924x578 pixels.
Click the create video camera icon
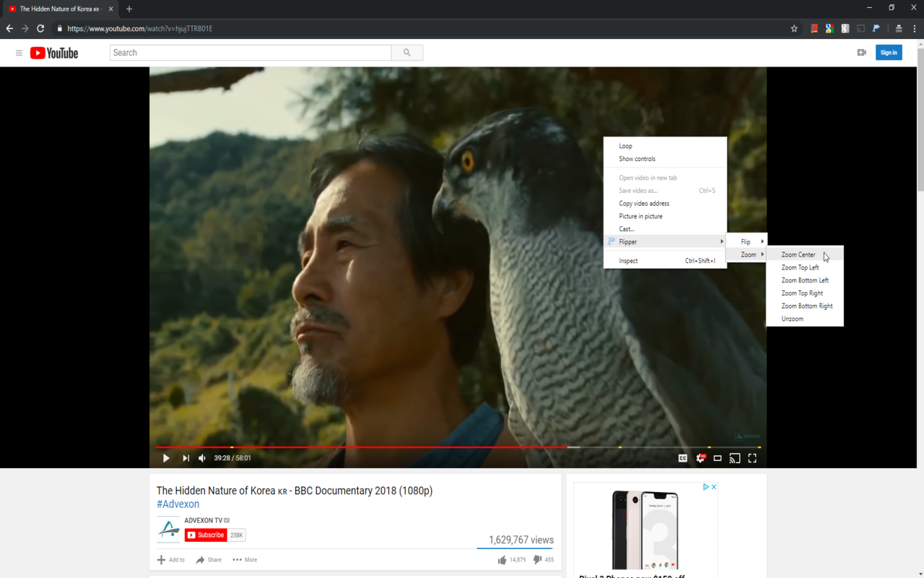[x=861, y=53]
